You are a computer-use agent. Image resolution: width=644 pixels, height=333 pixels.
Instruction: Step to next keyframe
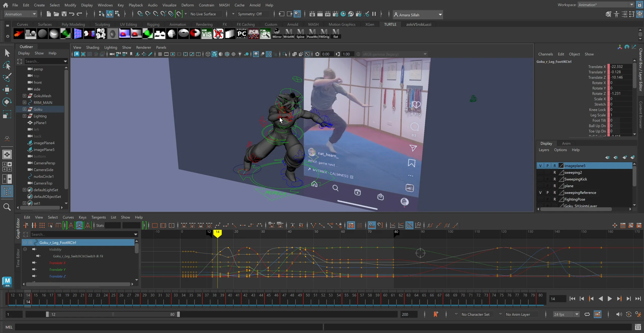619,299
